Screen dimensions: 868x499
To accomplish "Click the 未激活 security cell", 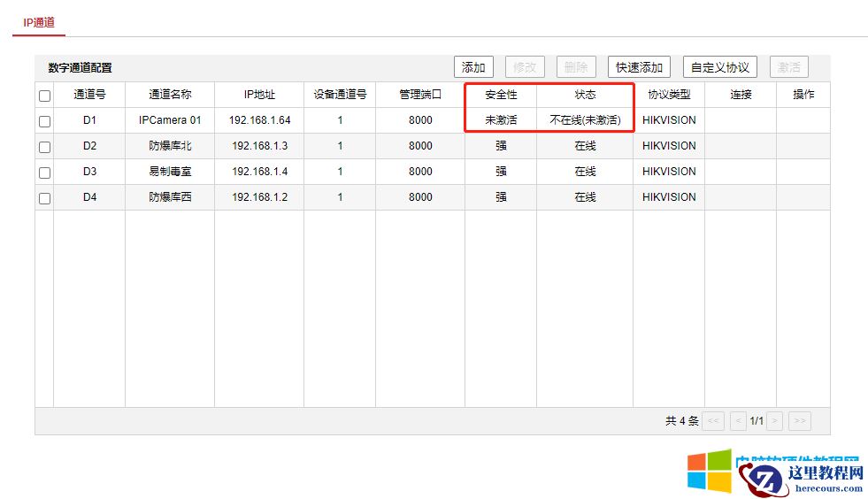I will click(x=501, y=120).
